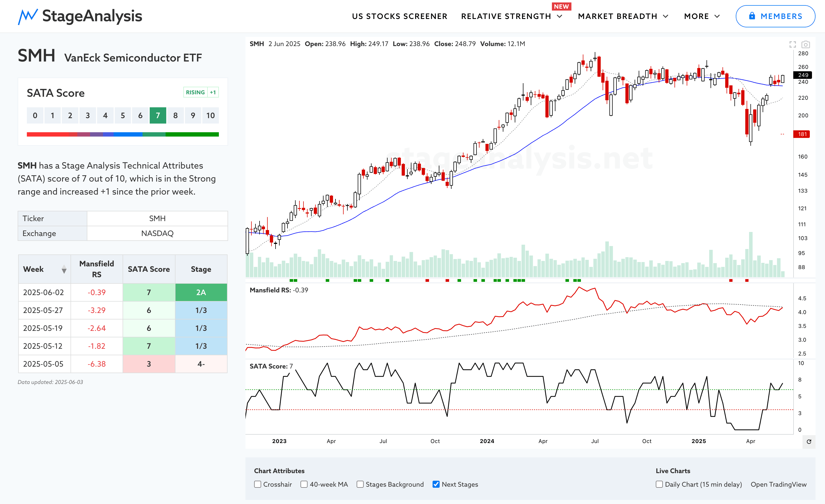Click the SATA Score column header
Viewport: 825px width, 504px height.
(149, 269)
